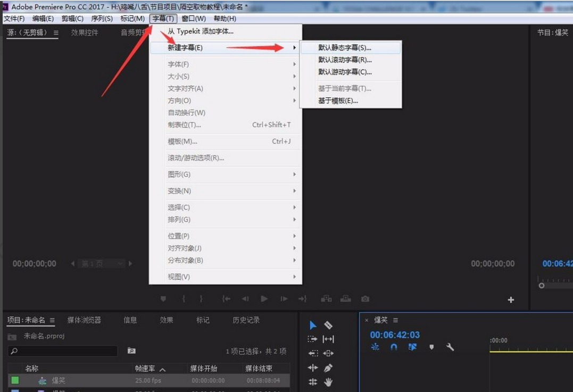
Task: Close the 爆笑 timeline tab
Action: 367,320
